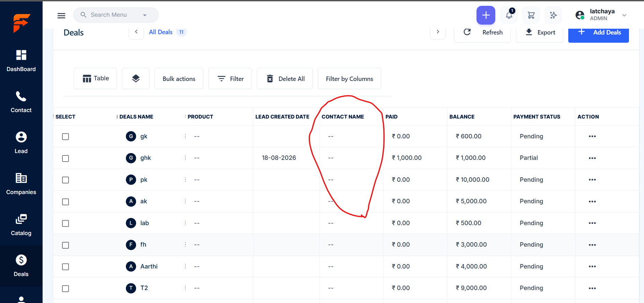The image size is (644, 303).
Task: Open the shopping cart icon
Action: 531,15
